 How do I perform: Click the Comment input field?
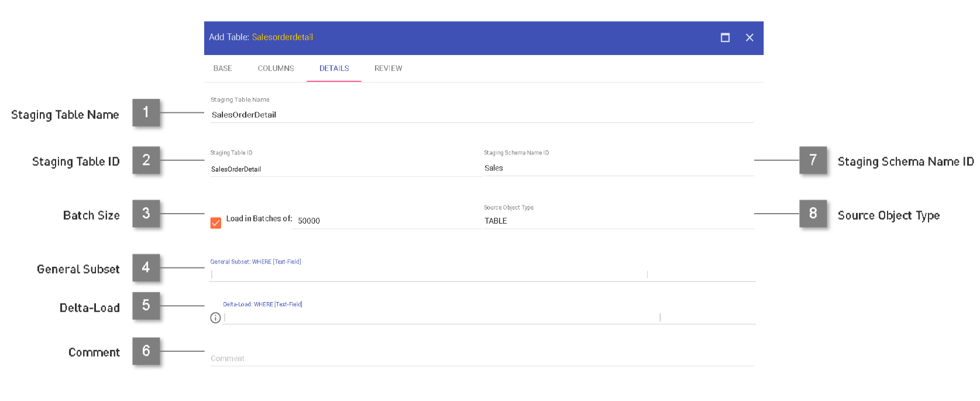click(x=481, y=358)
